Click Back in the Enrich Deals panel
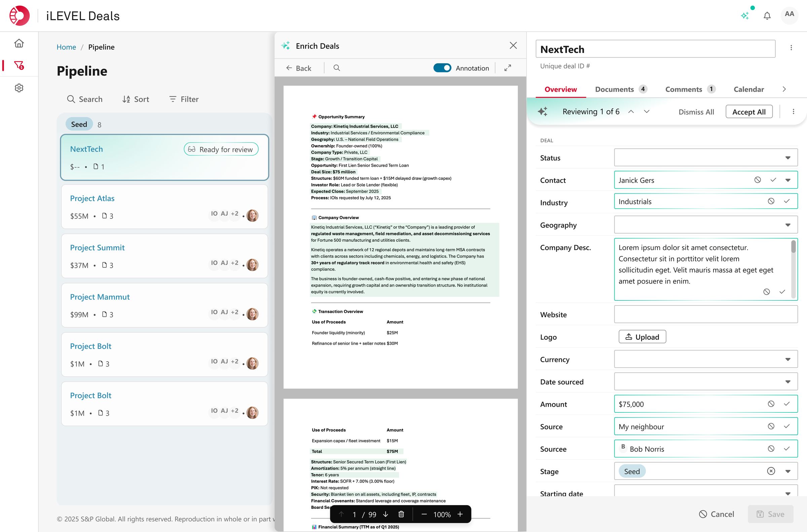 click(x=299, y=68)
